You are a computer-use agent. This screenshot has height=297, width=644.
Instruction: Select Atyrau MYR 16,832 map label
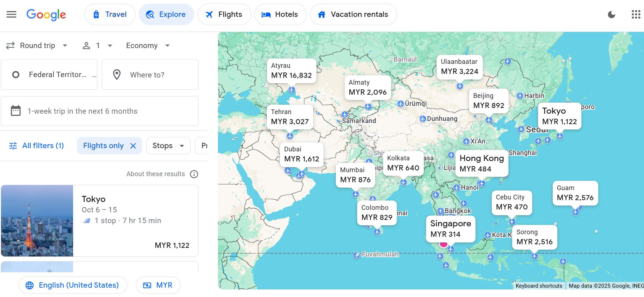point(291,71)
